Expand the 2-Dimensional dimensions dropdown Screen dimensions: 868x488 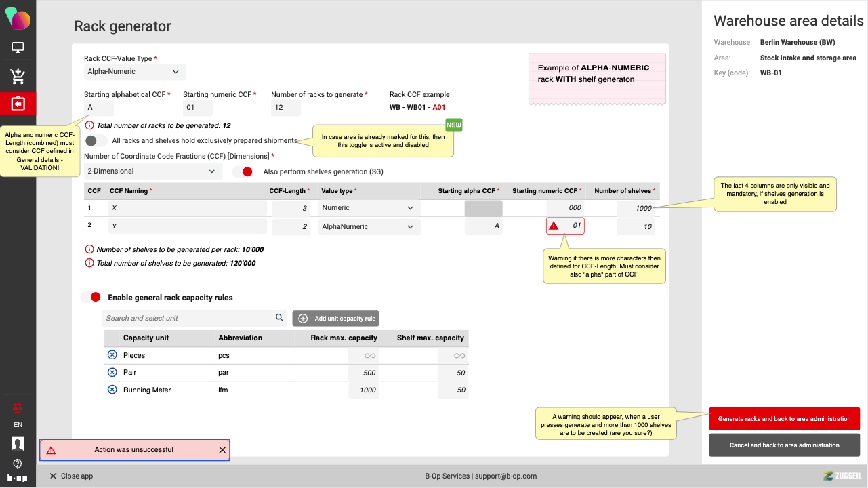coord(152,171)
